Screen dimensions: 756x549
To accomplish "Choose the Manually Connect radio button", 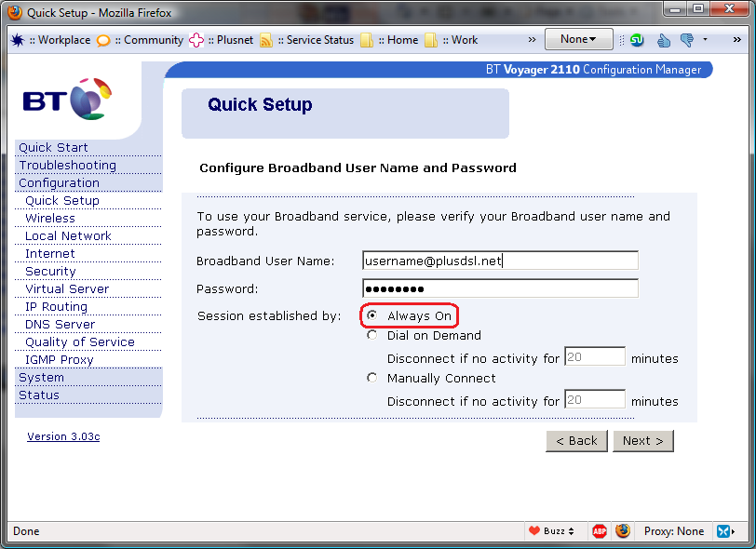I will [372, 378].
